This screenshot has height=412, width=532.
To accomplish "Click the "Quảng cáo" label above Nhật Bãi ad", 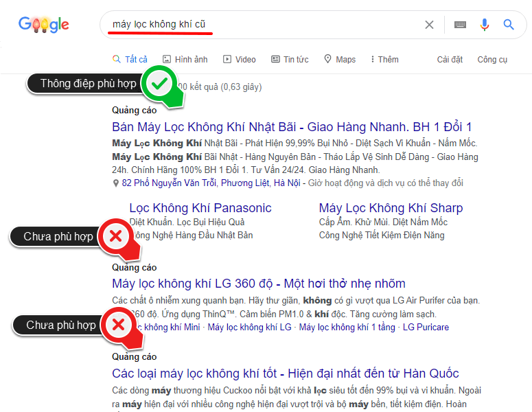I will pos(135,111).
